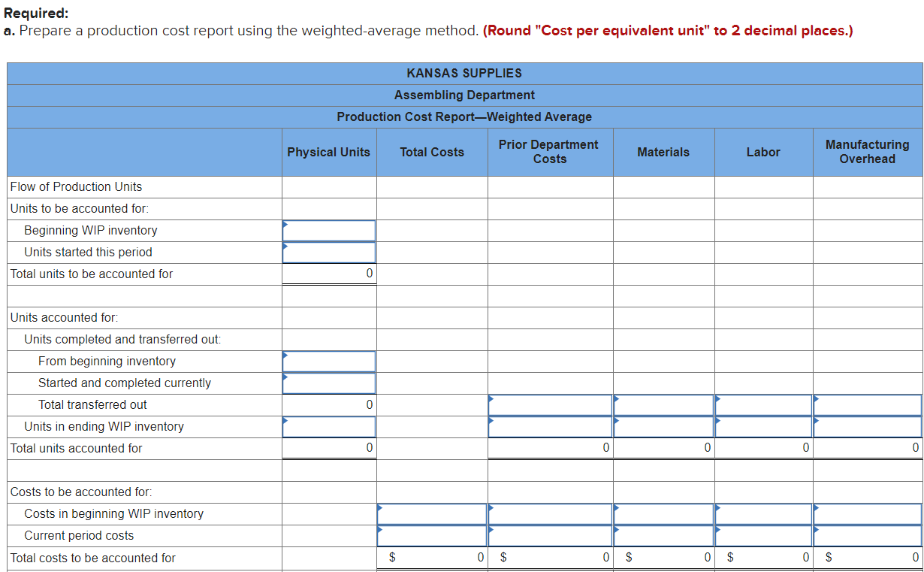This screenshot has height=572, width=924.
Task: Click Physical Units input for Units in ending WIP inventory
Action: click(329, 426)
